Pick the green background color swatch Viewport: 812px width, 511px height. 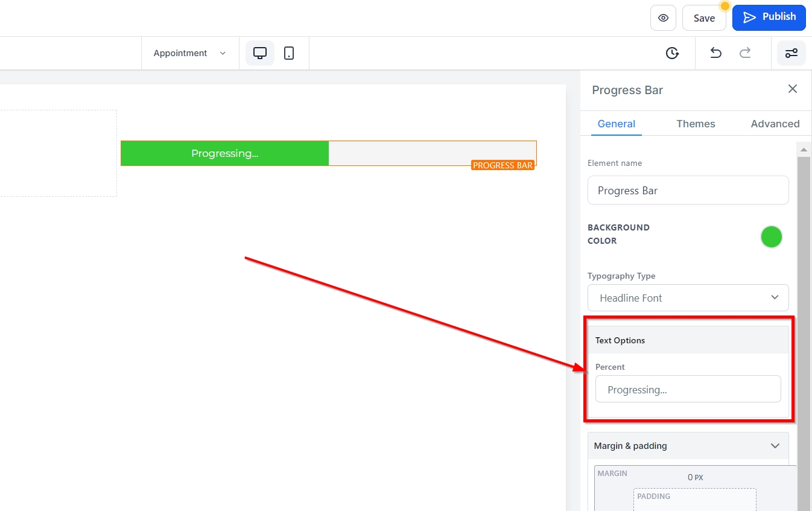tap(771, 237)
